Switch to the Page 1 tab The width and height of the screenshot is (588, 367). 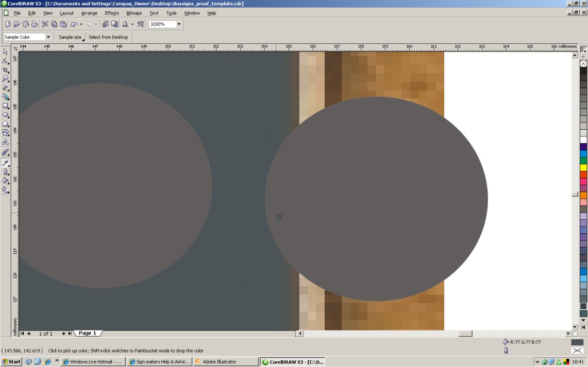tap(88, 333)
